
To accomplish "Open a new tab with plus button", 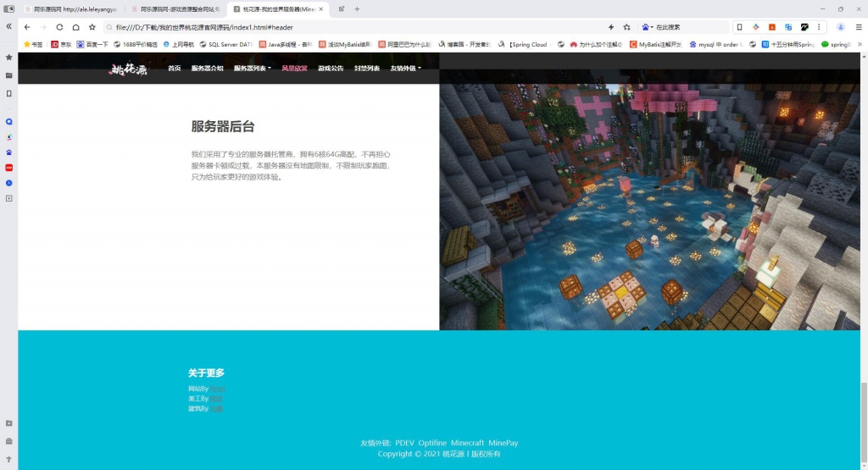I will tap(357, 8).
